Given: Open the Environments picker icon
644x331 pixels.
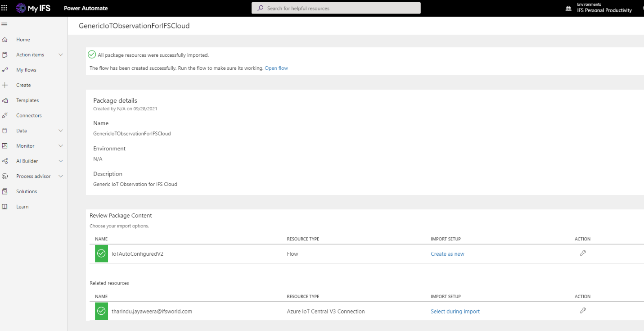Looking at the screenshot, I should tap(568, 8).
